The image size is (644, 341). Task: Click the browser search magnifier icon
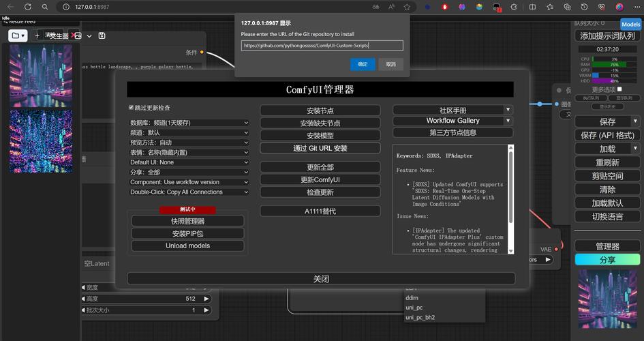[x=45, y=7]
